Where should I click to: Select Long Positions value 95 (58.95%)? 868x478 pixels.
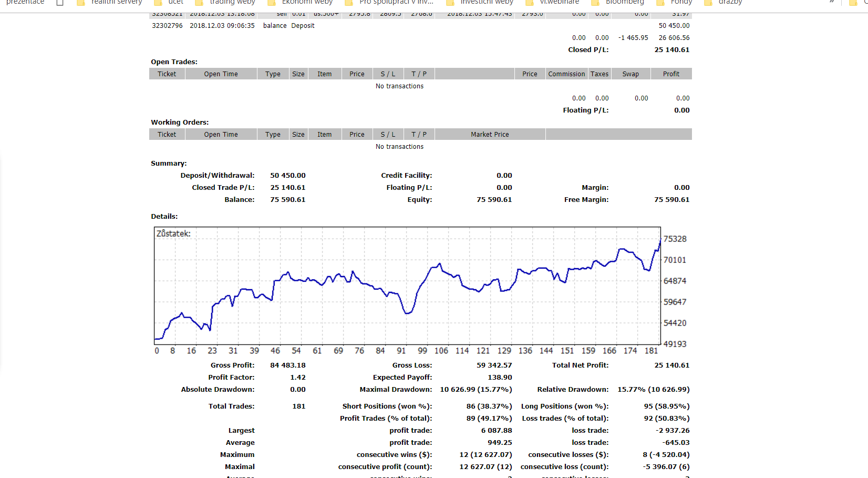point(667,406)
